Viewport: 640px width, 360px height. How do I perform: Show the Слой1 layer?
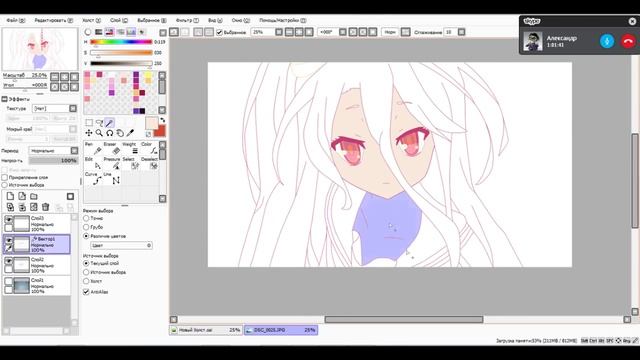pyautogui.click(x=9, y=281)
